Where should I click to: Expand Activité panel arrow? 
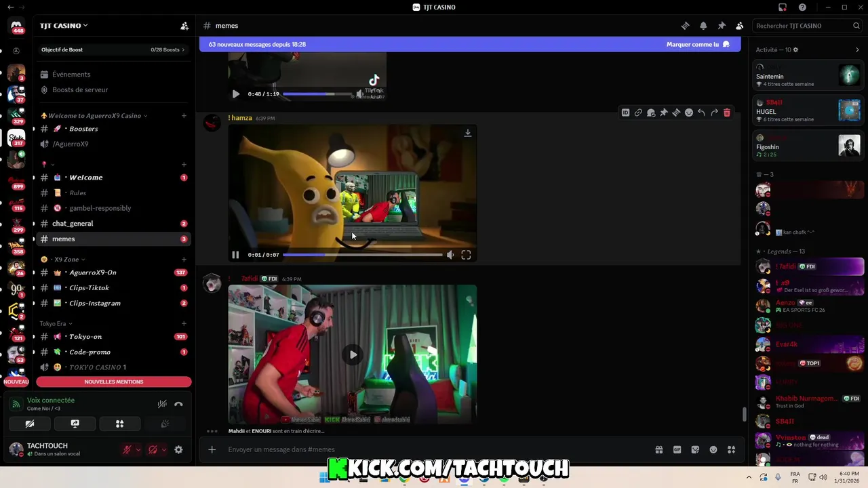click(857, 49)
